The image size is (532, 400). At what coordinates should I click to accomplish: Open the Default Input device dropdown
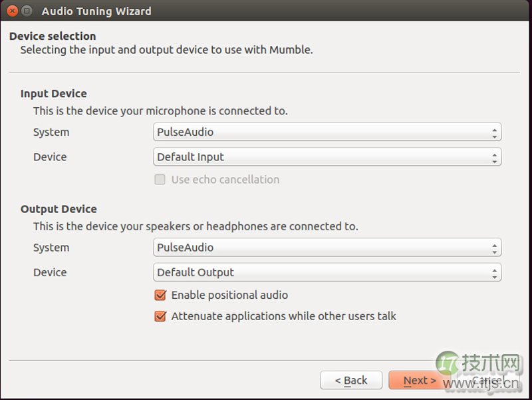[x=327, y=157]
